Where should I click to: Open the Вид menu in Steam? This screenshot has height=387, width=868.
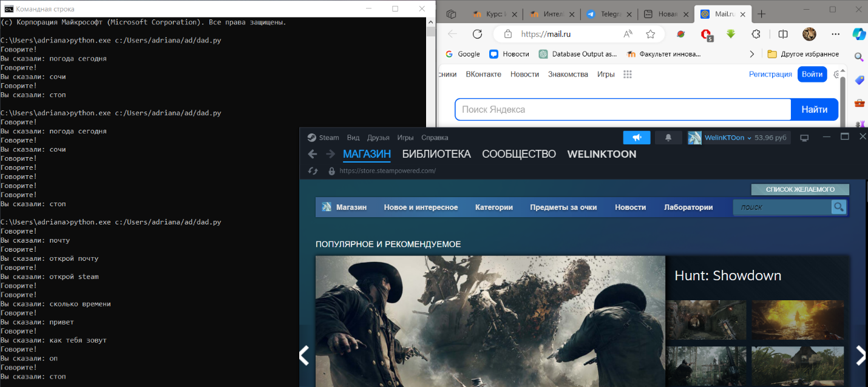353,138
